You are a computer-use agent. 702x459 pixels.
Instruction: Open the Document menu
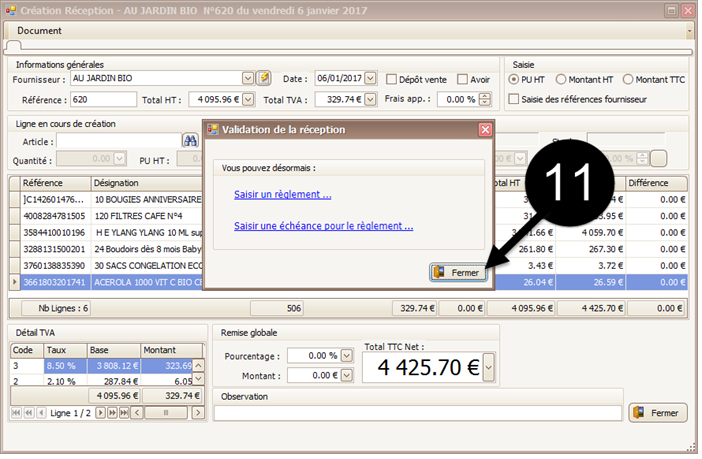tap(39, 31)
